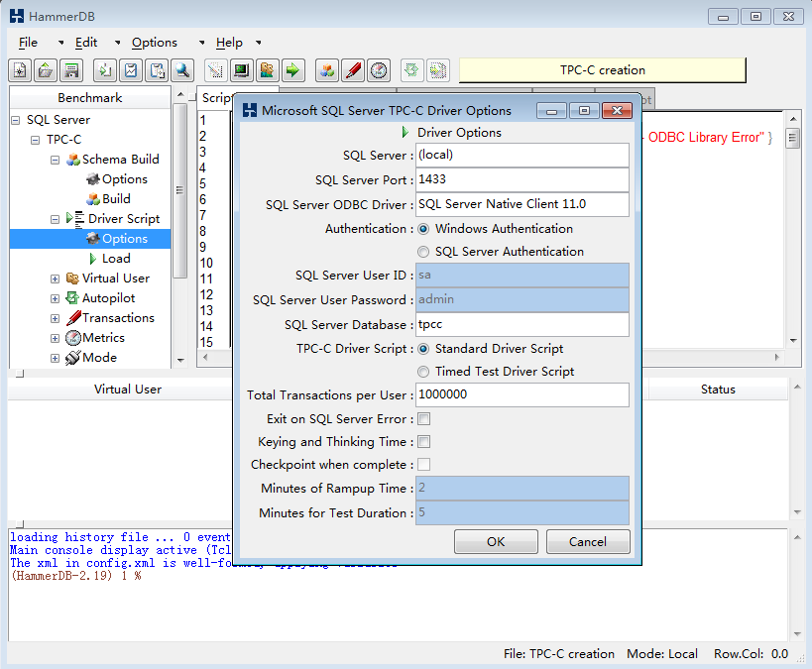This screenshot has width=812, height=669.
Task: Click the Open folder toolbar icon
Action: click(x=46, y=70)
